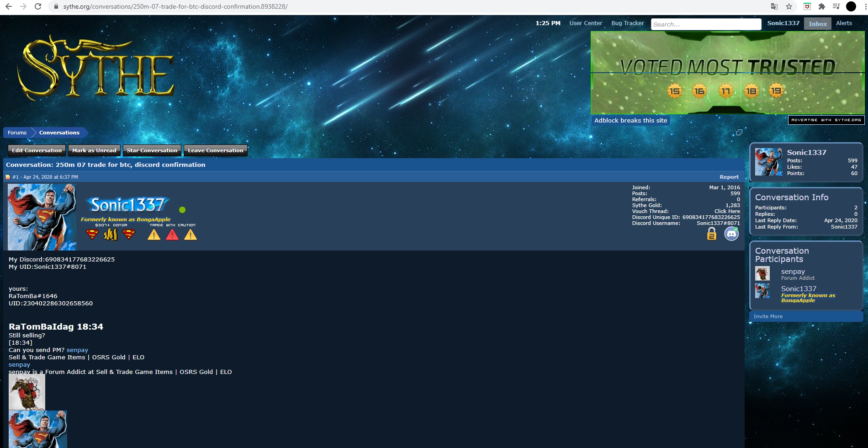This screenshot has width=868, height=448.
Task: Open the Vouch Thread 'Click Here' link
Action: click(727, 211)
